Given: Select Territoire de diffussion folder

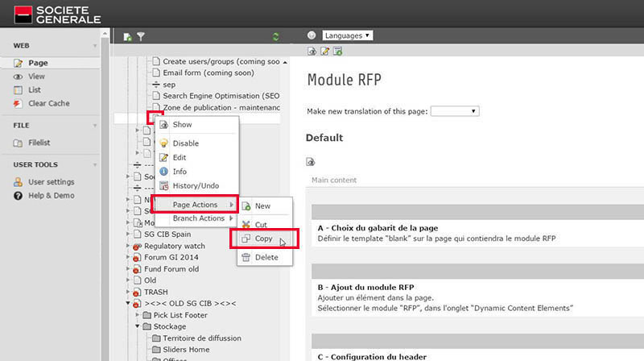Looking at the screenshot, I should pos(202,338).
